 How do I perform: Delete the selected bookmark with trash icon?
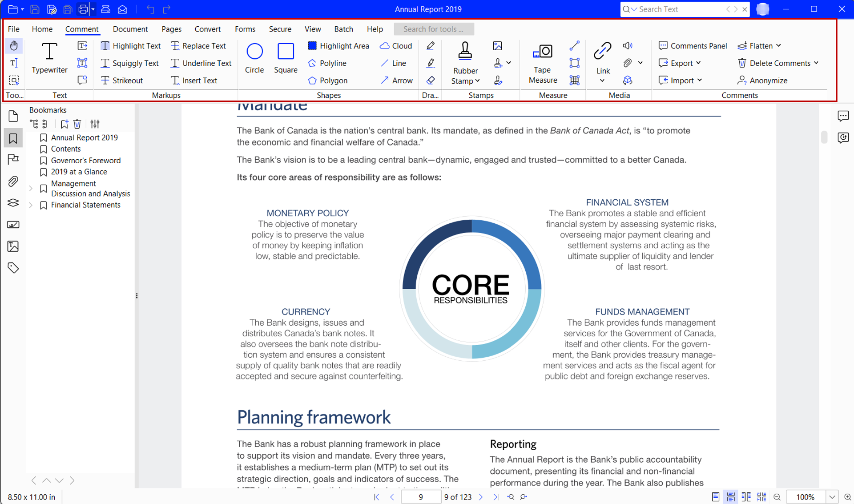click(77, 124)
